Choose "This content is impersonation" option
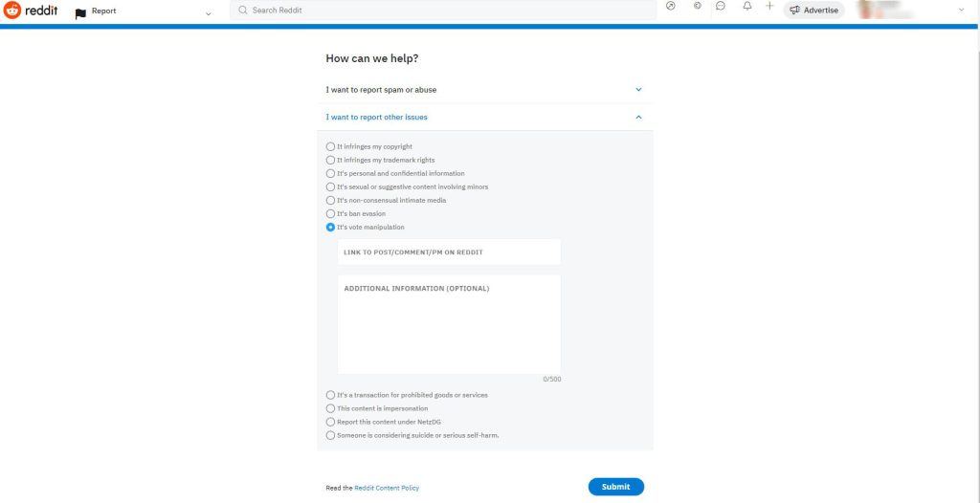 (331, 408)
